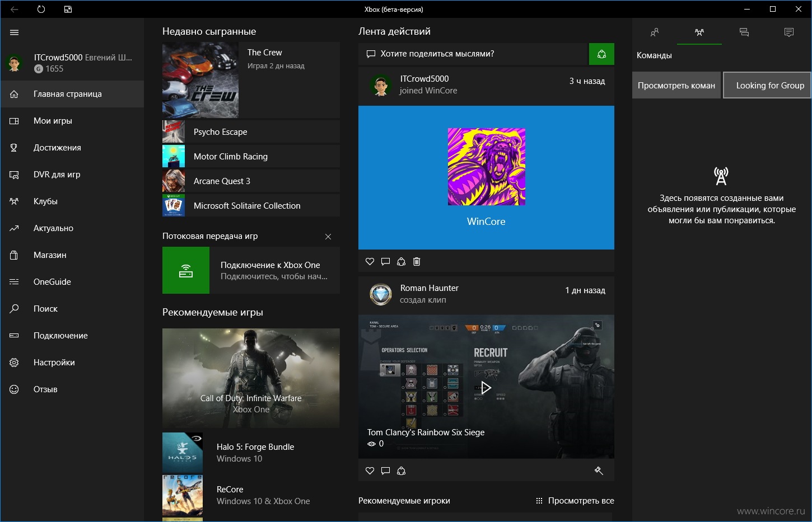Open Поиск in the sidebar
Screen dimensions: 812x522
click(72, 309)
